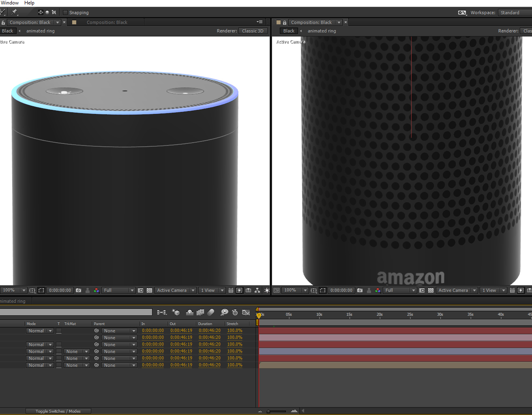The height and width of the screenshot is (415, 532).
Task: Open the Workspace Standard dropdown
Action: point(515,13)
